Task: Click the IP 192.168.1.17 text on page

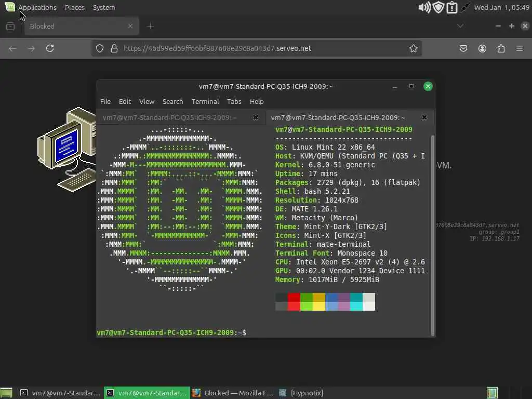Action: 495,238
